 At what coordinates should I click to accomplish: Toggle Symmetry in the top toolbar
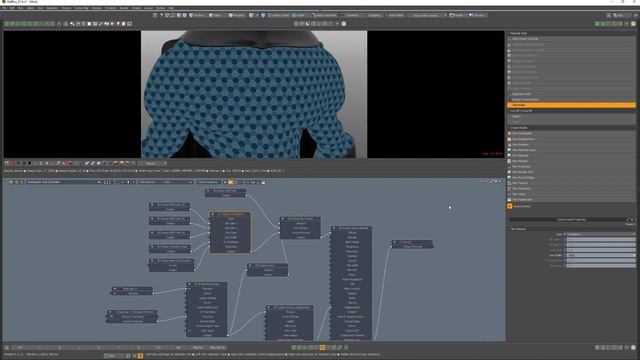(351, 15)
